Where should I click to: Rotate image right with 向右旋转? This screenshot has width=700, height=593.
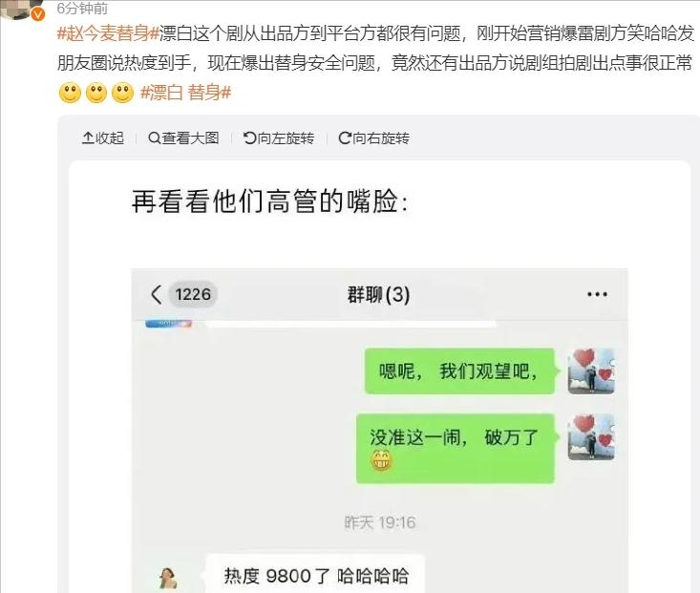click(373, 138)
